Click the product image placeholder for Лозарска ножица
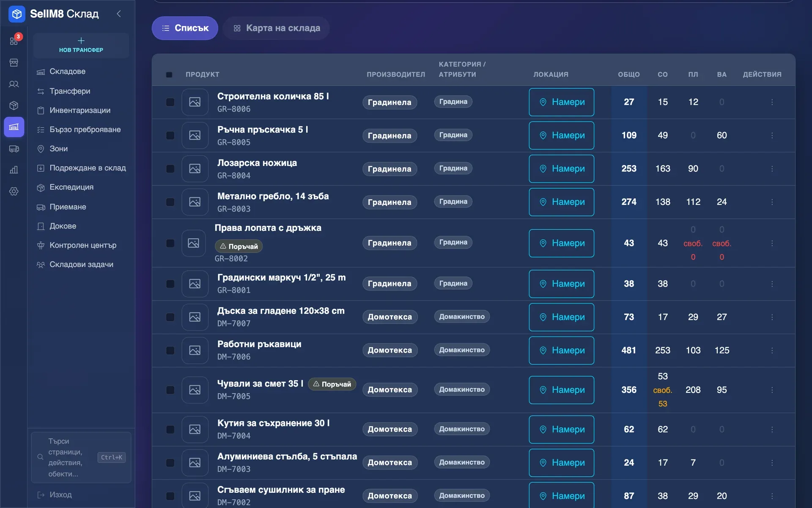812x508 pixels. point(195,168)
